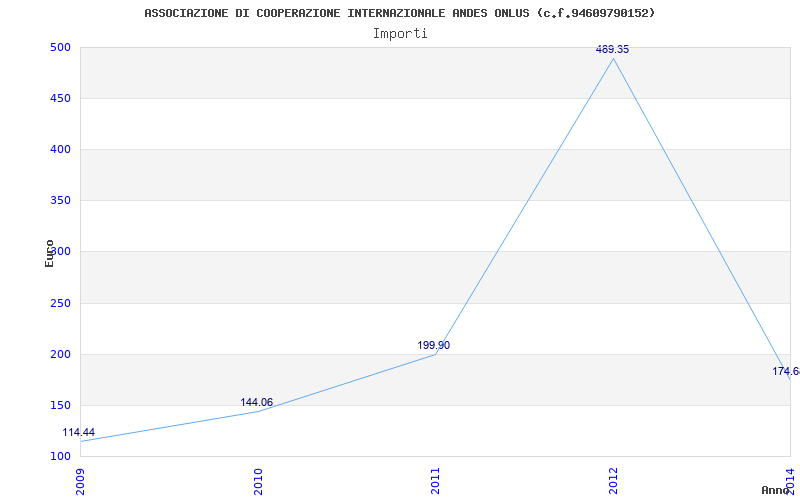Select the 489.35 peak data label
This screenshot has height=500, width=800.
point(612,49)
